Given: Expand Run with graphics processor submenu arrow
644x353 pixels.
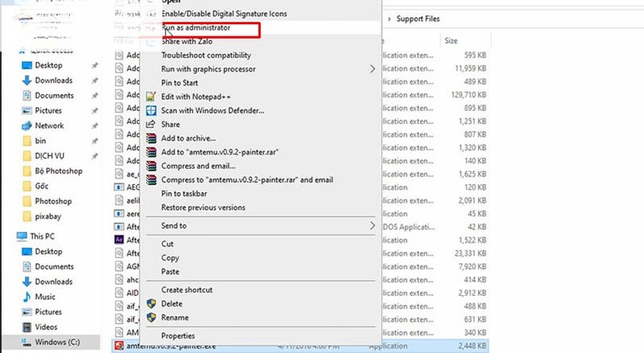Looking at the screenshot, I should coord(372,69).
